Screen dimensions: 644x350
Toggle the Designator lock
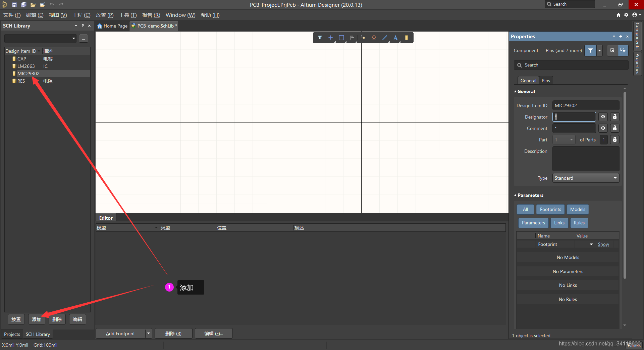pos(615,117)
